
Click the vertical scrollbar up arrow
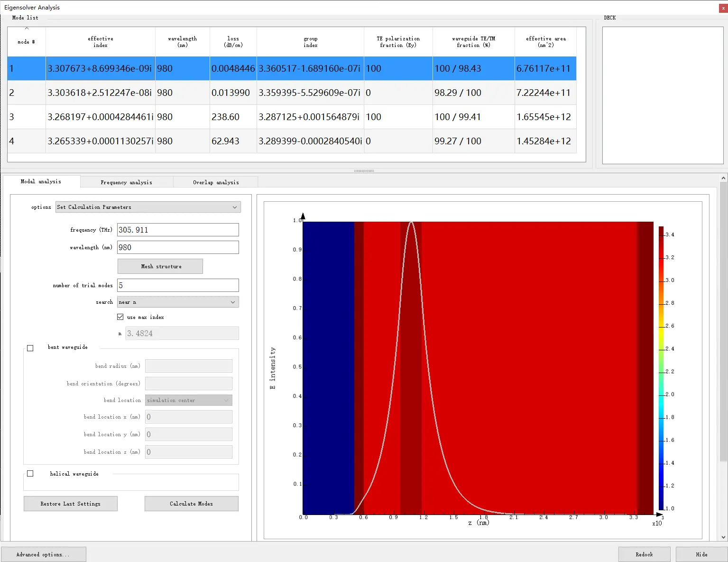point(723,178)
